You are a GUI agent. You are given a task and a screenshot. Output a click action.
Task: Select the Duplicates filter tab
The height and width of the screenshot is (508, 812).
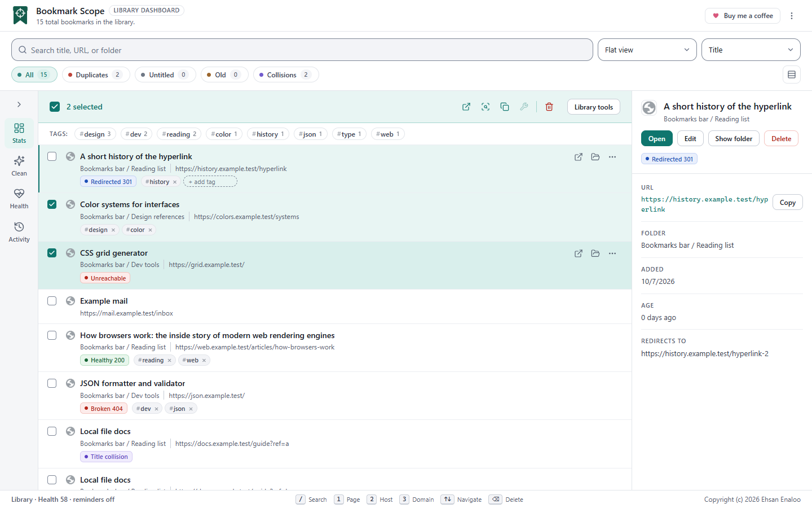point(96,75)
